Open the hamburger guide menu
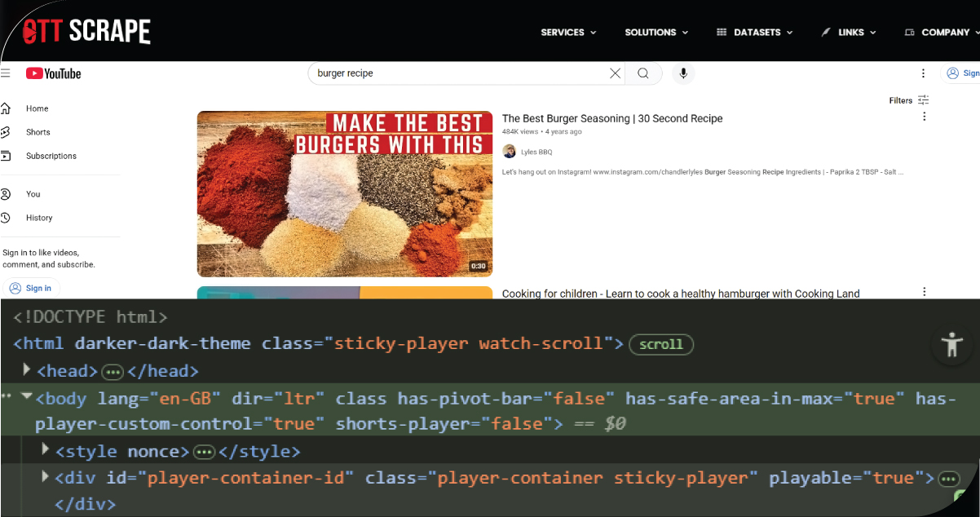980x517 pixels. (x=6, y=73)
